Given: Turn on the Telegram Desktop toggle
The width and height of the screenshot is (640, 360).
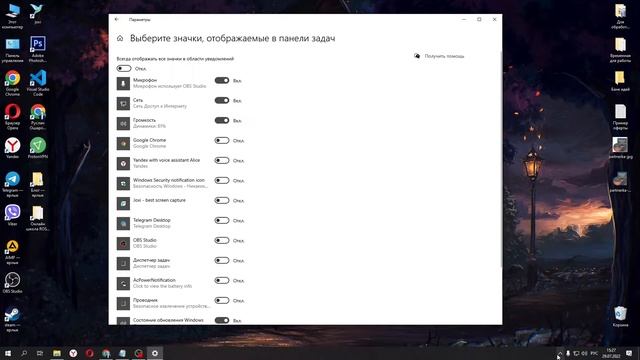Looking at the screenshot, I should (x=222, y=220).
